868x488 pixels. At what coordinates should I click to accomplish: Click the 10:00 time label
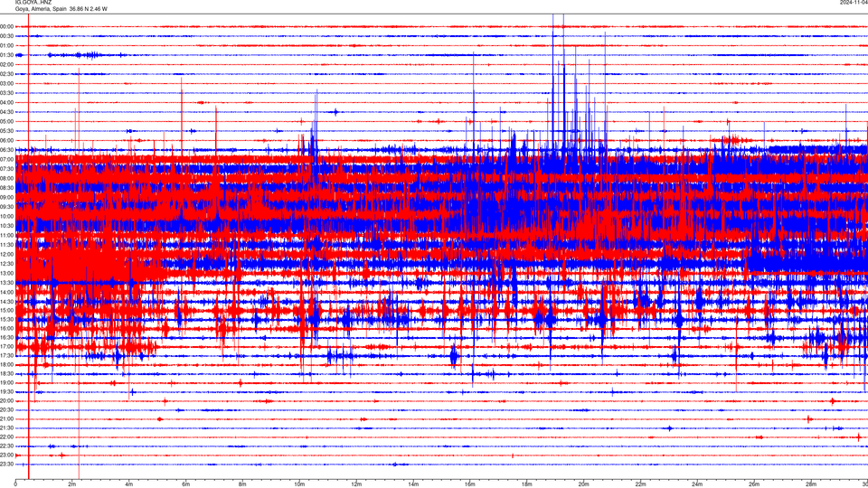pyautogui.click(x=6, y=216)
